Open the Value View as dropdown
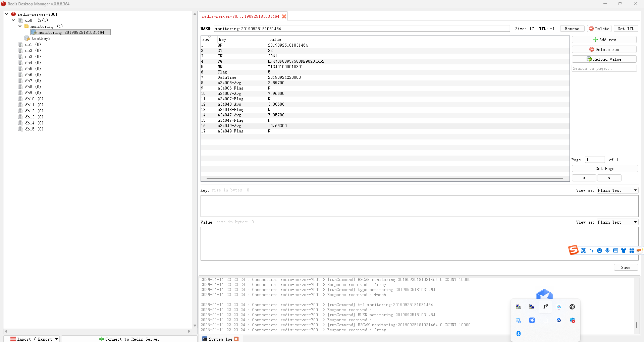Viewport: 644px width, 342px height. 618,222
